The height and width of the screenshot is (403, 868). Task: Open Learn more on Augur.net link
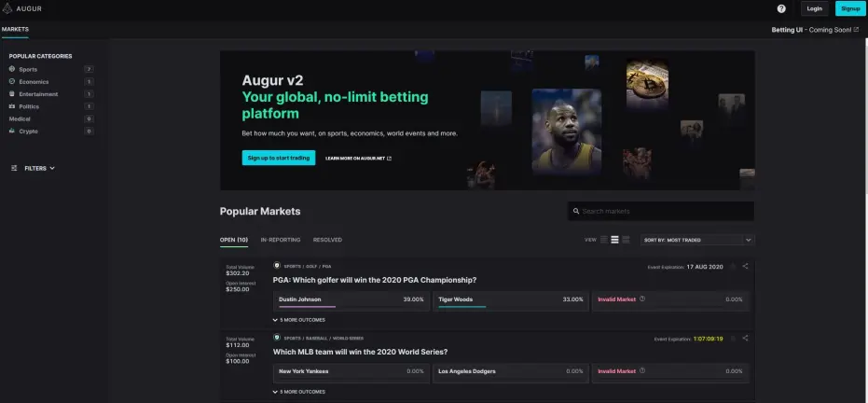[x=359, y=159]
